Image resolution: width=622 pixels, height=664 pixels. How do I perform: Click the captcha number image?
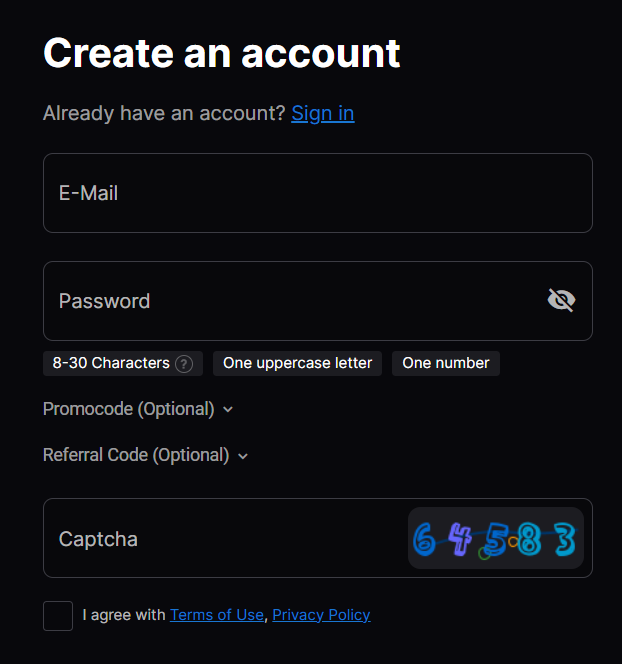[495, 539]
